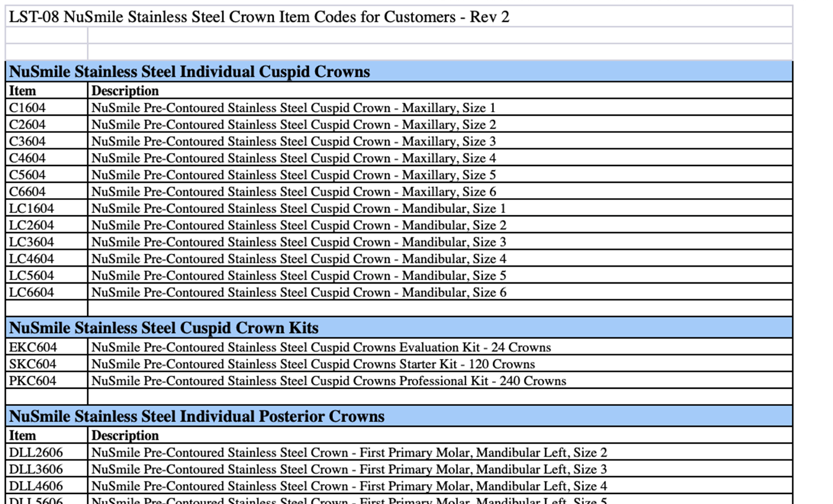This screenshot has width=833, height=504.
Task: Select item code cell LC3604
Action: pyautogui.click(x=46, y=242)
